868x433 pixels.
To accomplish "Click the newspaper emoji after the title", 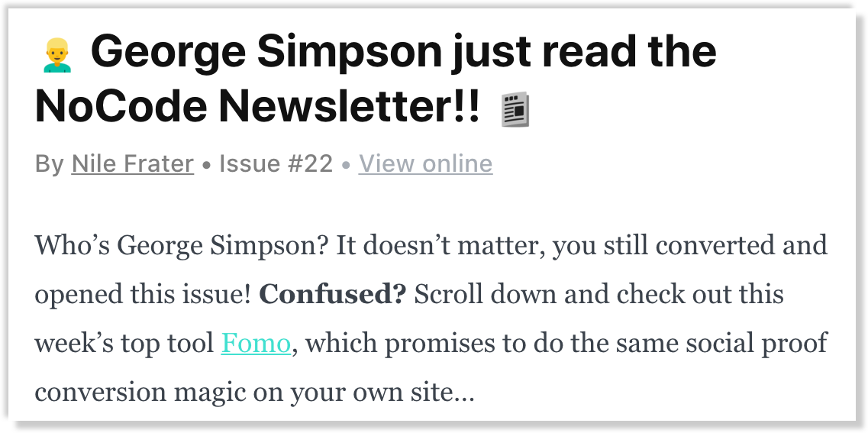I will pyautogui.click(x=515, y=109).
